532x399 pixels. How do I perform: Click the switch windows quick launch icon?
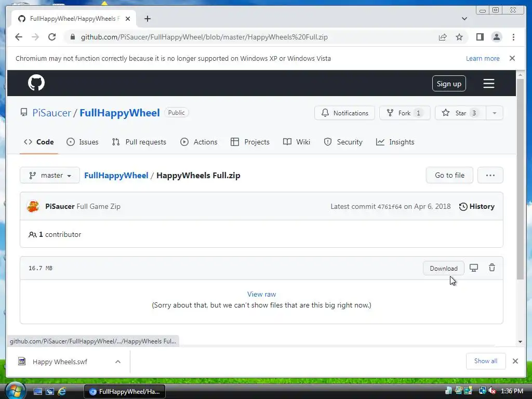(x=49, y=391)
